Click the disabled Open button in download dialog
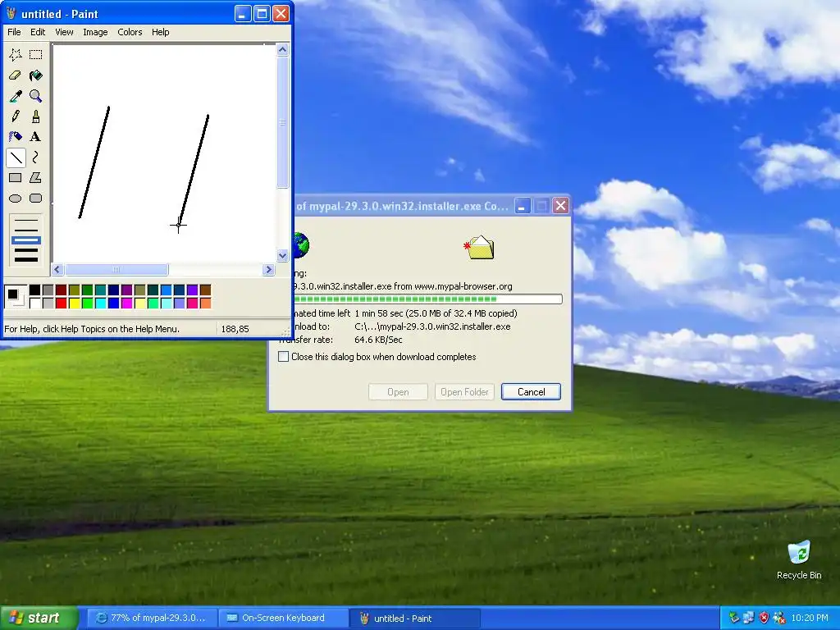The height and width of the screenshot is (630, 840). (398, 391)
